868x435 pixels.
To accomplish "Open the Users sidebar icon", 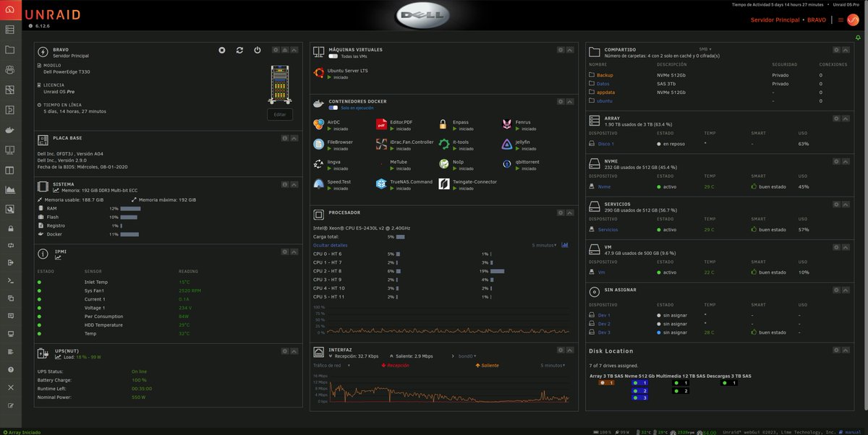I will click(10, 70).
